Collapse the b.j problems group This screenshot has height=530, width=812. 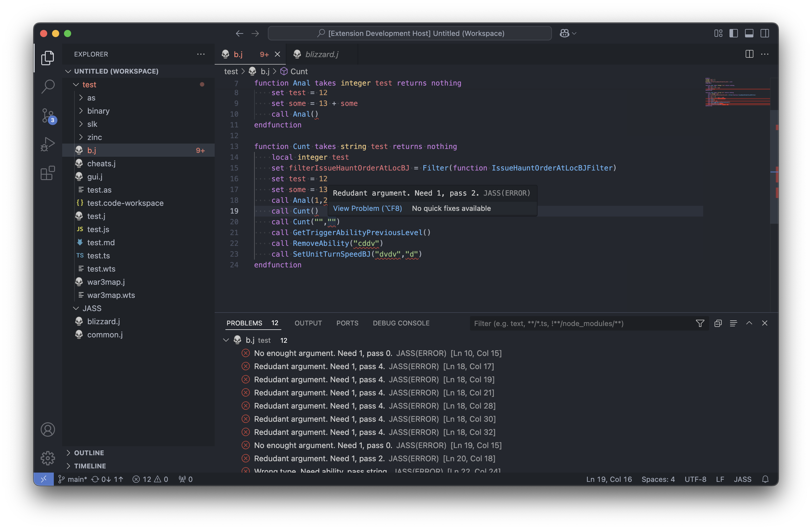226,340
